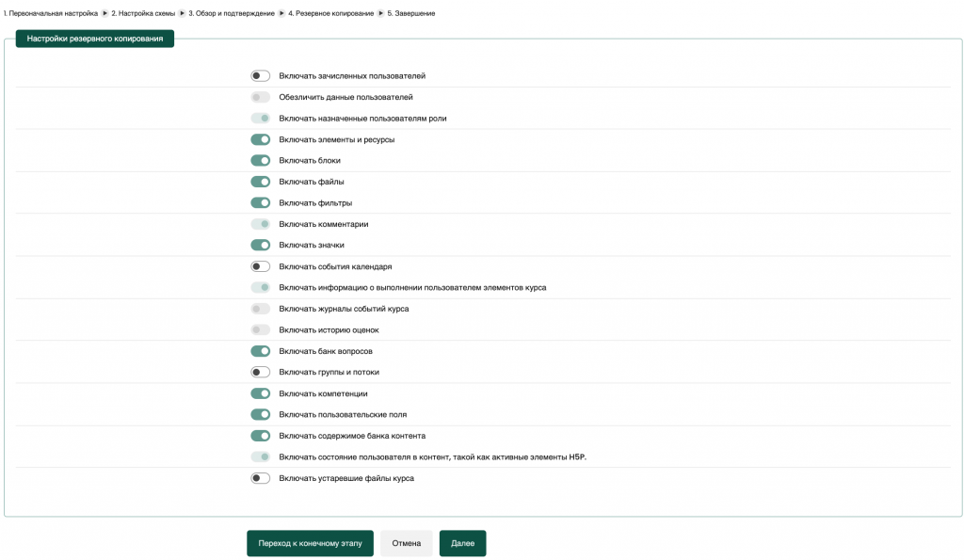Disable 'Включать элементы и ресурсы'
964x560 pixels.
click(260, 138)
